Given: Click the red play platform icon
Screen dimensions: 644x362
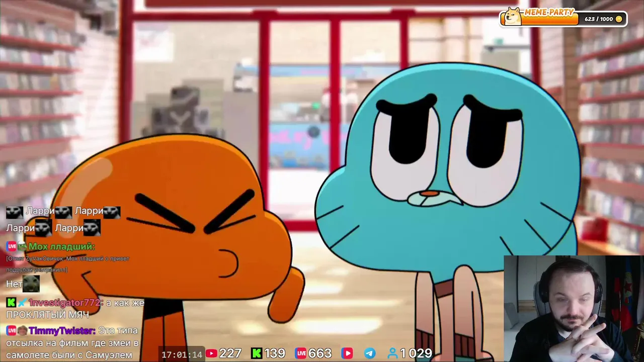Looking at the screenshot, I should [347, 353].
